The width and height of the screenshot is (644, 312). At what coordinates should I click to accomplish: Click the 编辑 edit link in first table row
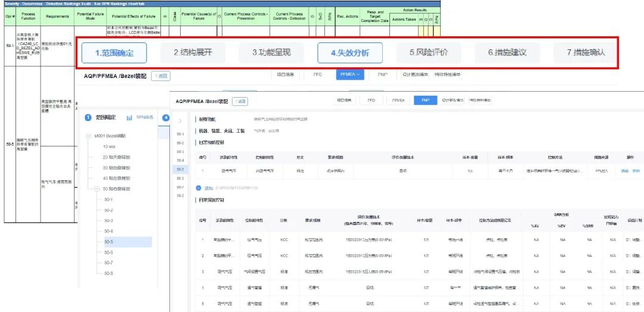[625, 170]
